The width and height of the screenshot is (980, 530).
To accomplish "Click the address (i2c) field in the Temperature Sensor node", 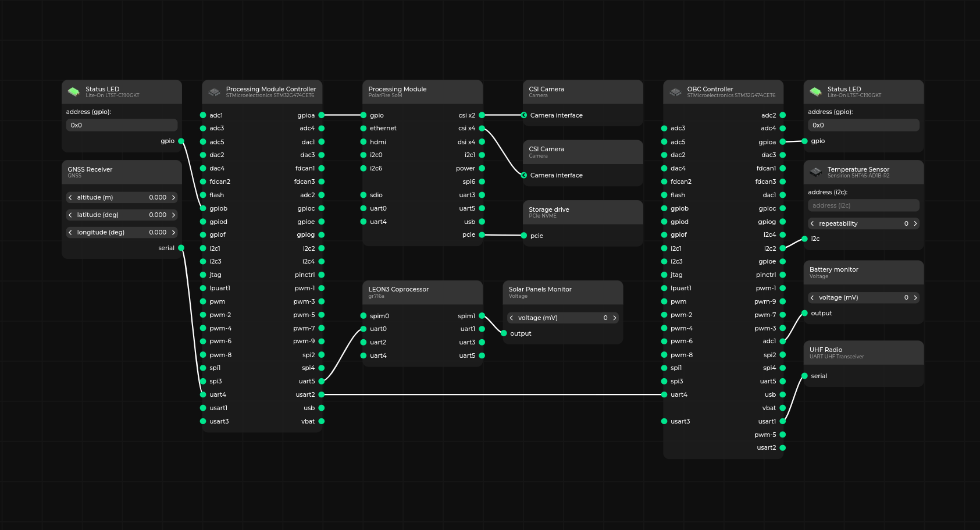I will click(864, 205).
